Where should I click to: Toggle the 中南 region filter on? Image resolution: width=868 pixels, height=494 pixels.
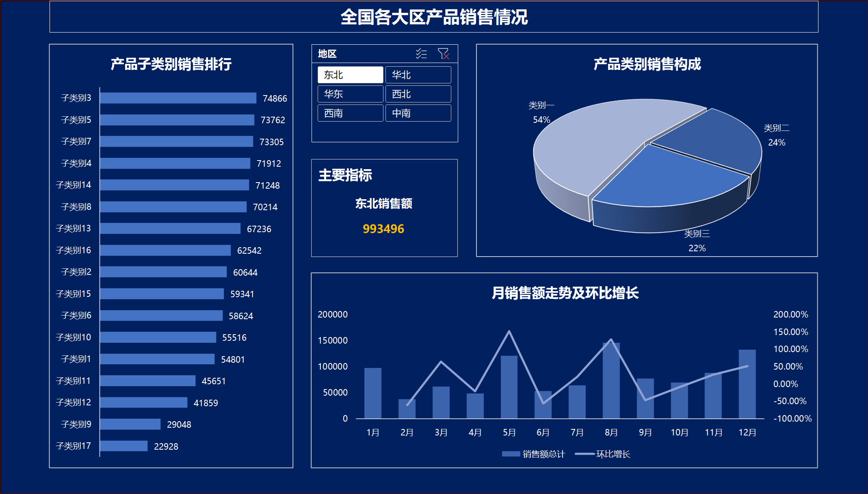pos(418,113)
